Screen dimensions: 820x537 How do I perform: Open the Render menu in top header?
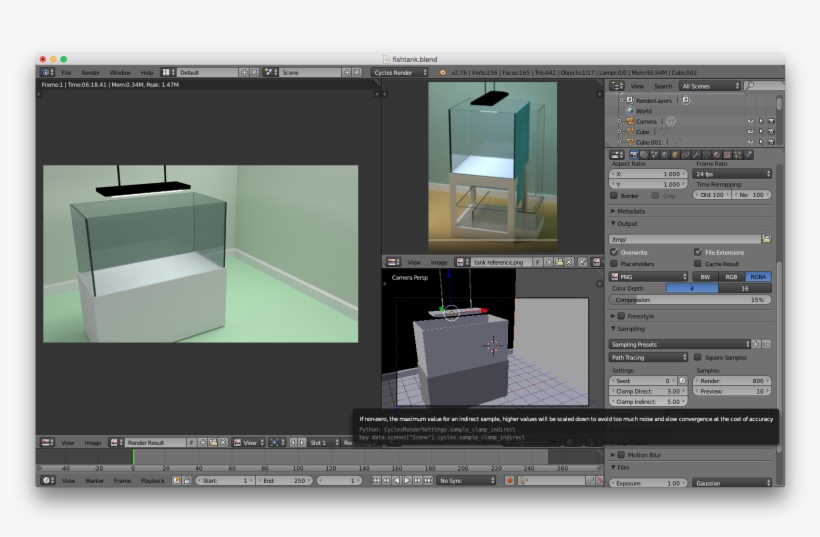click(90, 72)
